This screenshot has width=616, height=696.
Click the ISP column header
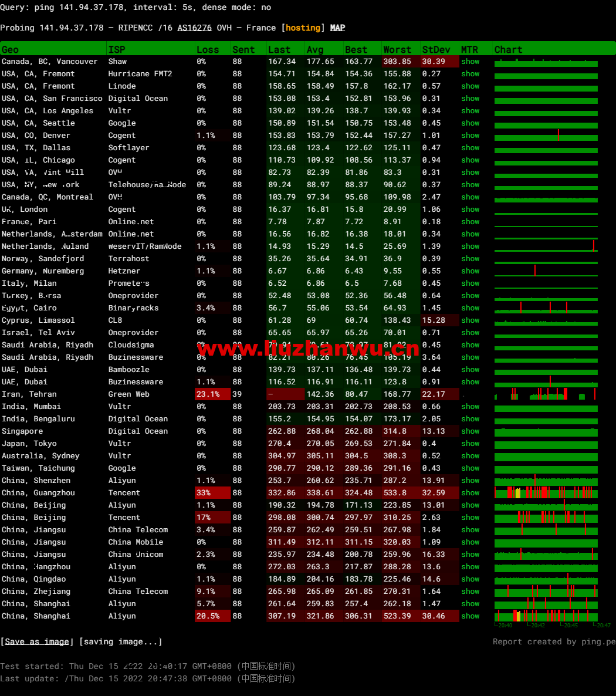point(117,49)
